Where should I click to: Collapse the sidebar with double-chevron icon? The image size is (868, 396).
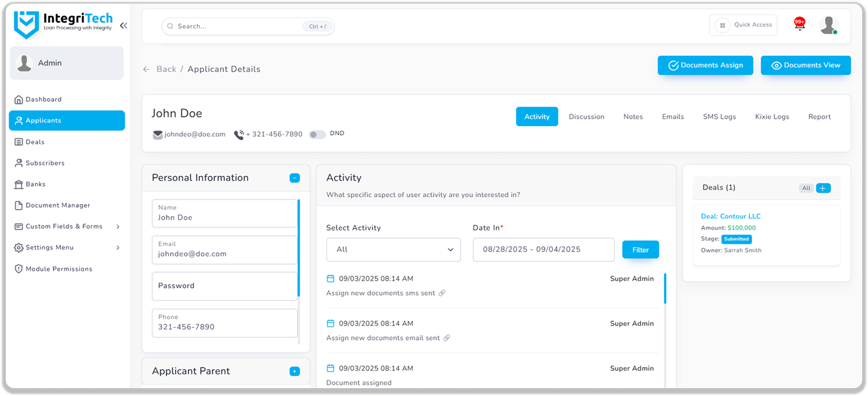pos(123,26)
